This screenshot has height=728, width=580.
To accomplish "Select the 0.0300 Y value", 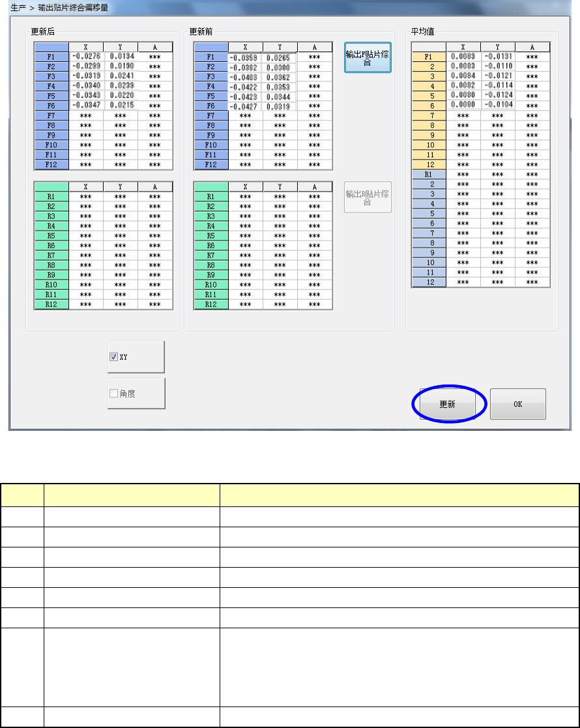I will click(280, 67).
